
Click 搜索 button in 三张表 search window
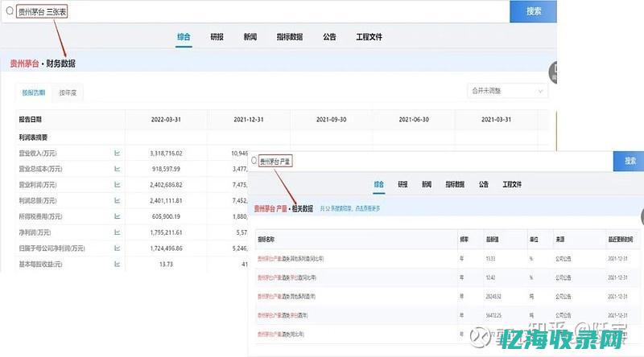pyautogui.click(x=533, y=11)
